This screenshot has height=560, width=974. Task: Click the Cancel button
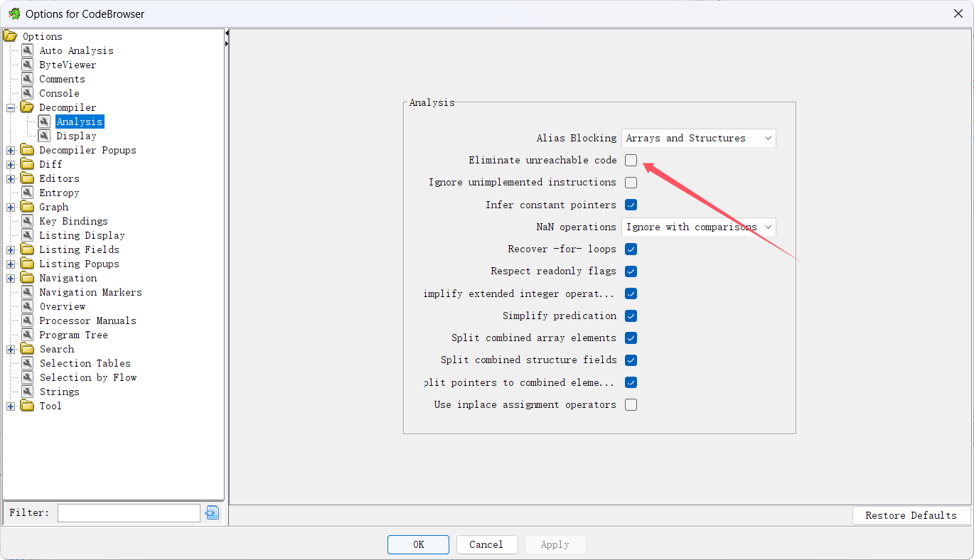[x=486, y=544]
